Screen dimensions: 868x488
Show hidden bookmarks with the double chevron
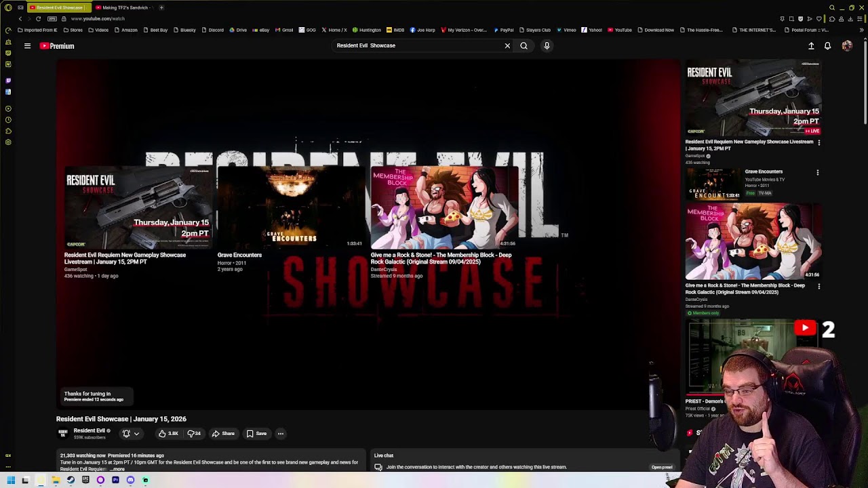pos(861,30)
